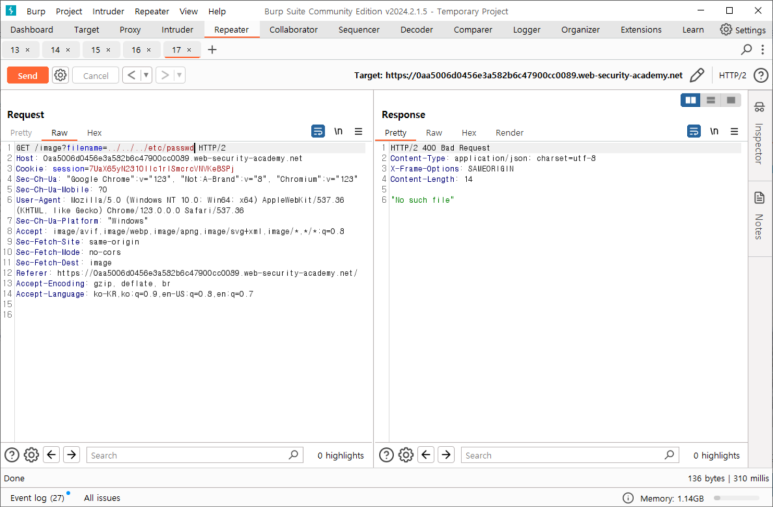Open the Notes side panel
Image resolution: width=773 pixels, height=507 pixels.
(x=759, y=216)
